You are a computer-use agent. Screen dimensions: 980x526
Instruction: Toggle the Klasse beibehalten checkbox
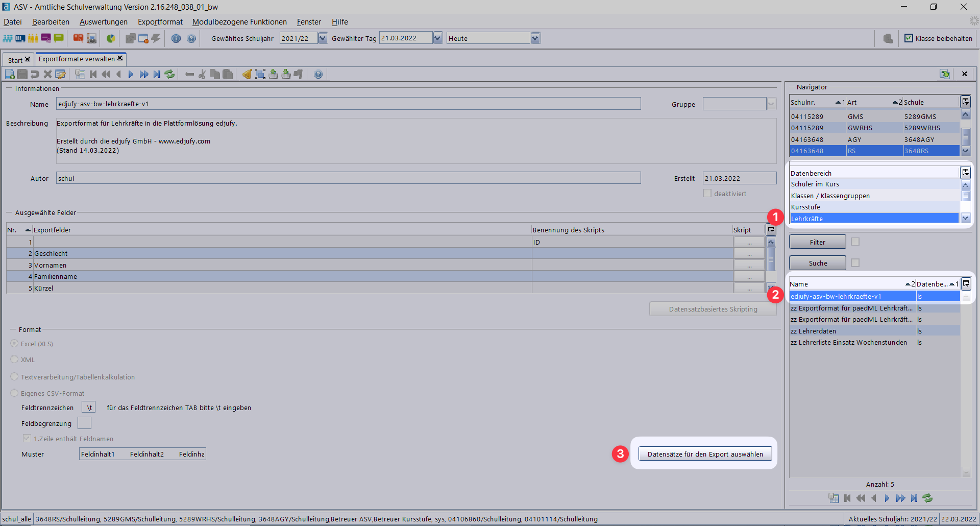coord(909,38)
